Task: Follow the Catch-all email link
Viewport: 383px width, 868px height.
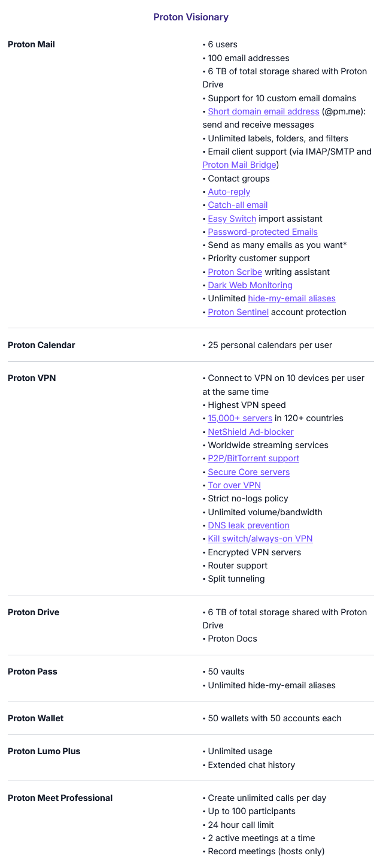Action: click(x=238, y=205)
